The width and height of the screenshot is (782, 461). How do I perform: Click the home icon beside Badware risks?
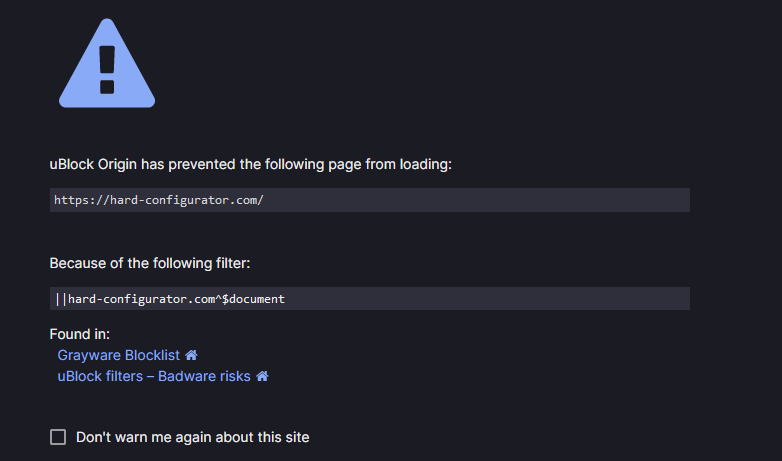pos(262,376)
